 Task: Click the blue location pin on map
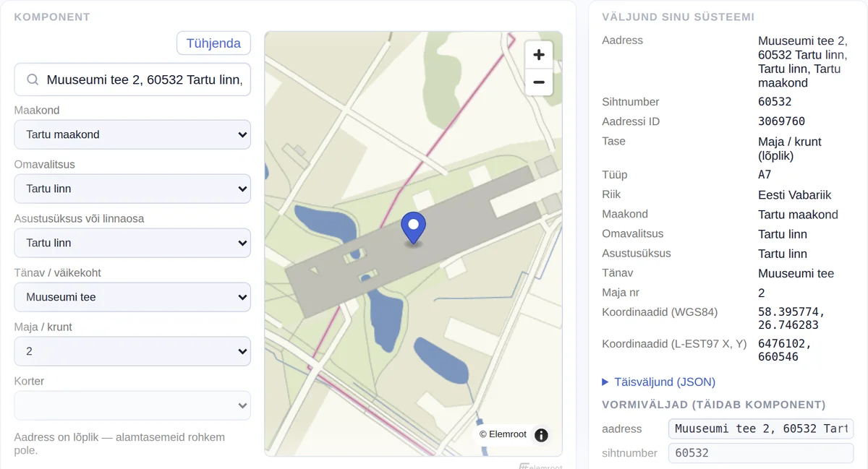coord(414,229)
